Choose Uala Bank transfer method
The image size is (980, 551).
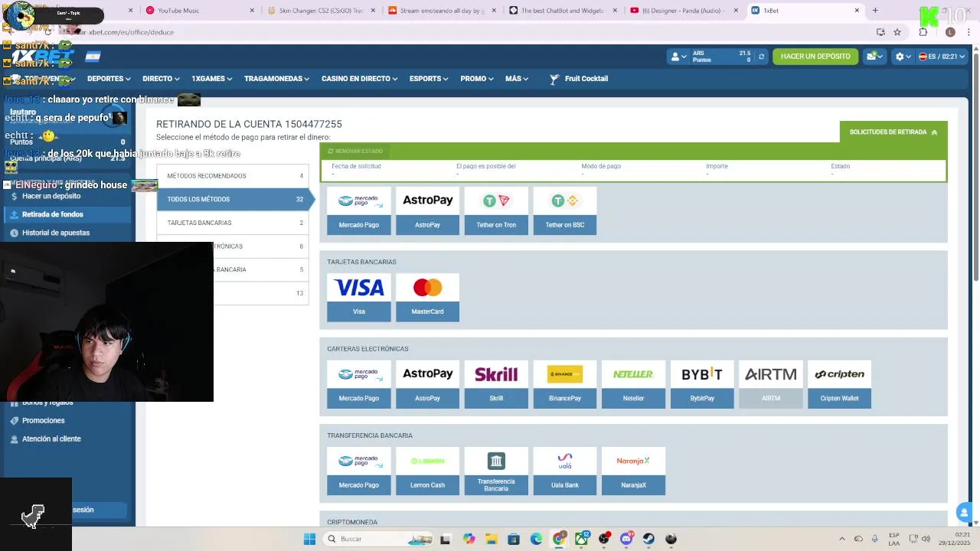[x=565, y=471]
